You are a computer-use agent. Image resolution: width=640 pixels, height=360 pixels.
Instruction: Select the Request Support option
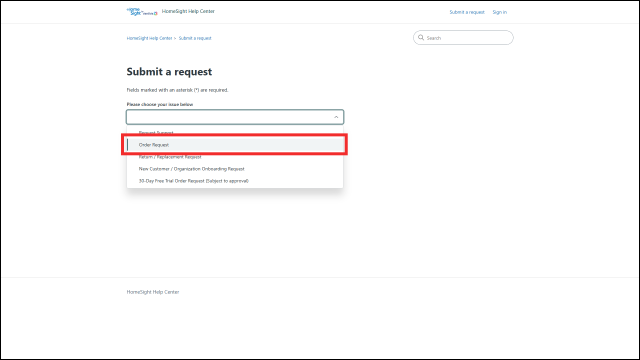point(235,133)
